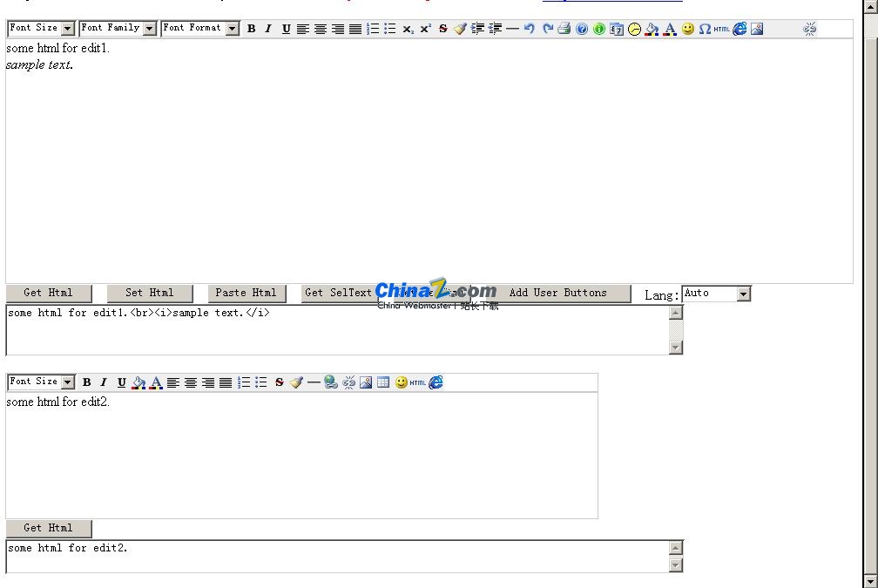Pick font color in edit1 toolbar
The width and height of the screenshot is (878, 588).
670,29
